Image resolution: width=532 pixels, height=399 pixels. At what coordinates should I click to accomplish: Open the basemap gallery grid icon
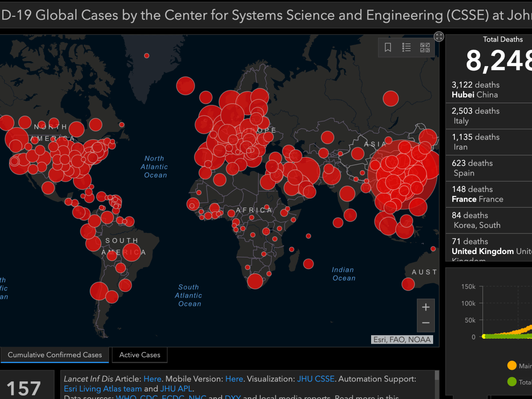[x=425, y=47]
